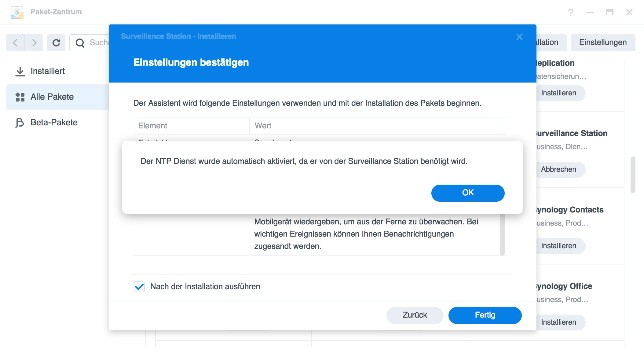Open Installiert in the sidebar
644x354 pixels.
tap(48, 71)
